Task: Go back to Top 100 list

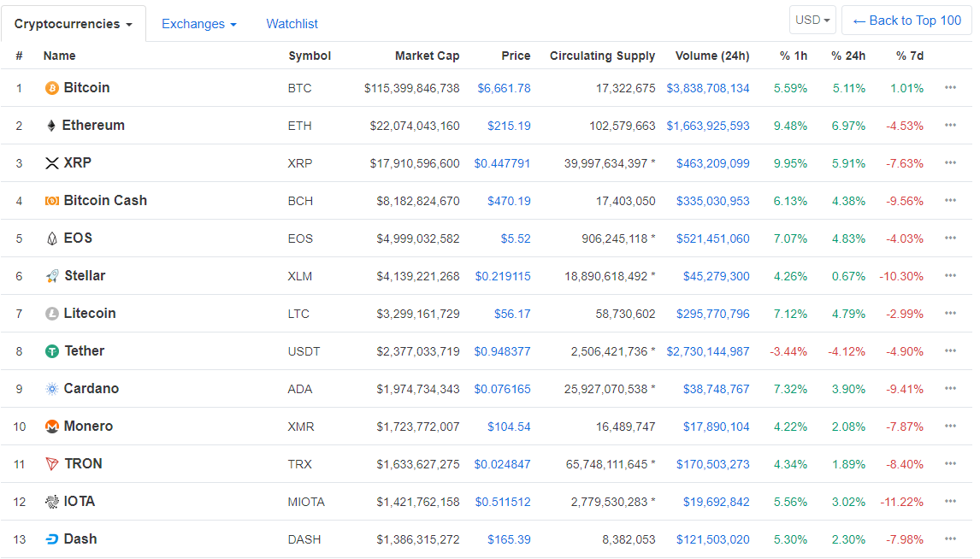Action: (906, 21)
